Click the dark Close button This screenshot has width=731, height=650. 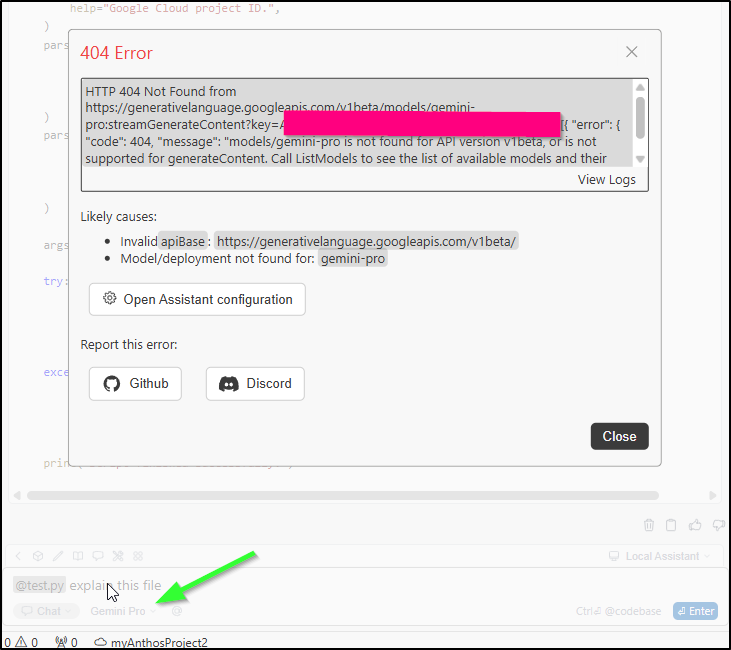pos(619,436)
